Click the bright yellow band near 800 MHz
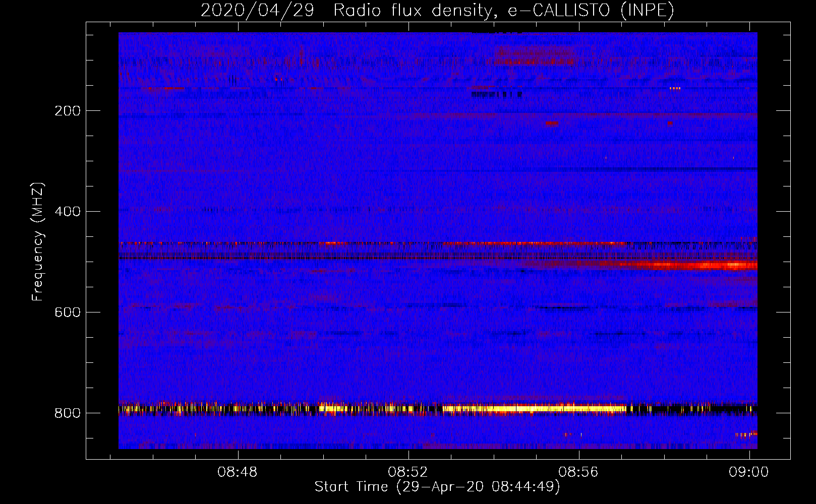The width and height of the screenshot is (816, 504). tap(535, 409)
